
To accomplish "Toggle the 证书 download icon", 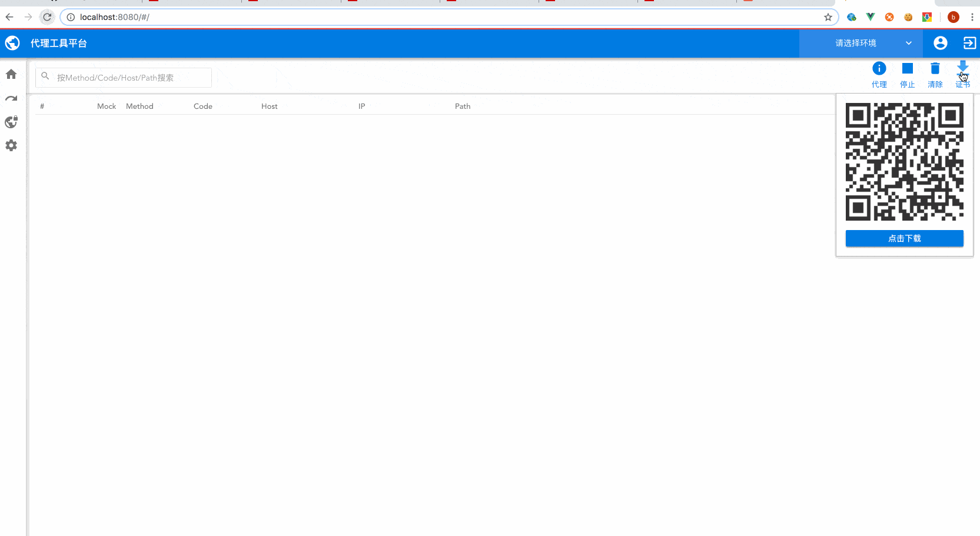I will tap(963, 75).
